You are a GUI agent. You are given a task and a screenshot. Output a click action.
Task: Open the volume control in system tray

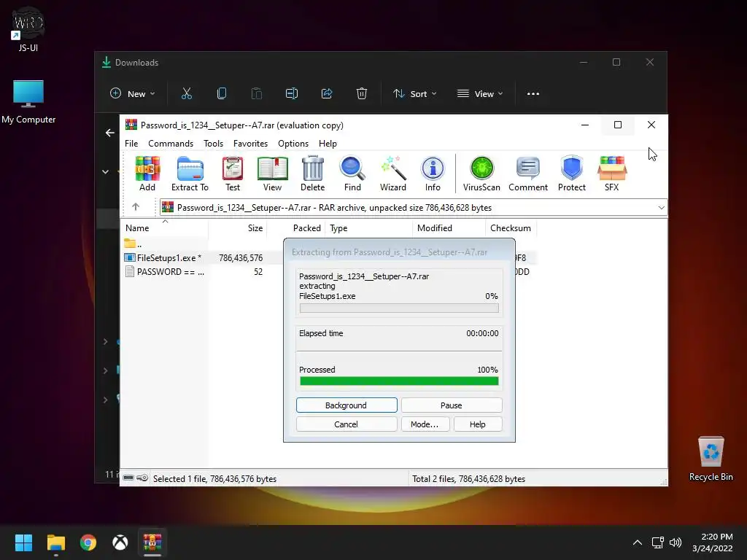pos(675,542)
